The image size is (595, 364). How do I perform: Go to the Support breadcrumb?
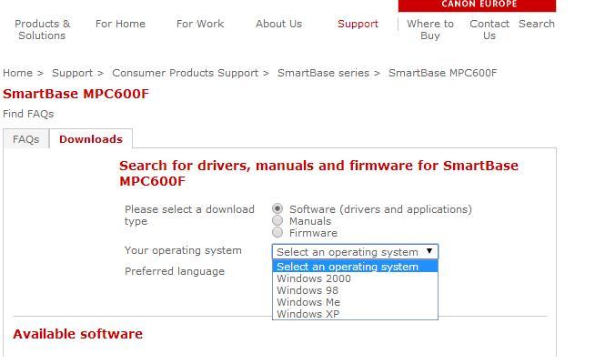72,73
